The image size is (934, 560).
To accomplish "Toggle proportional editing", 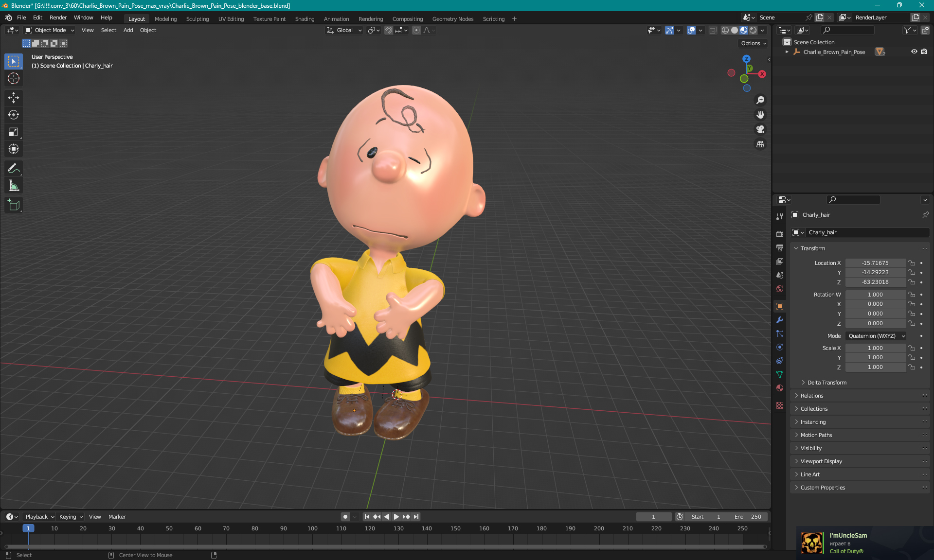I will tap(416, 30).
